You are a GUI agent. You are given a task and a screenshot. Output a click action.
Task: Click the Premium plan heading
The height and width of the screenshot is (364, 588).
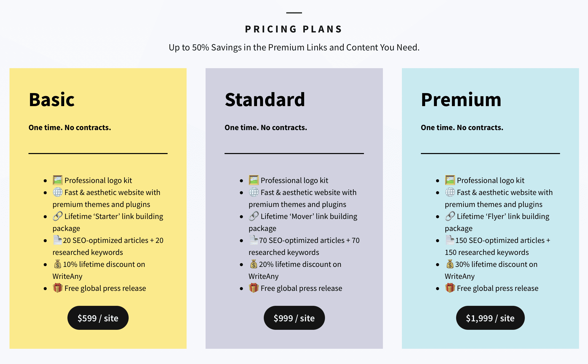[x=461, y=100]
